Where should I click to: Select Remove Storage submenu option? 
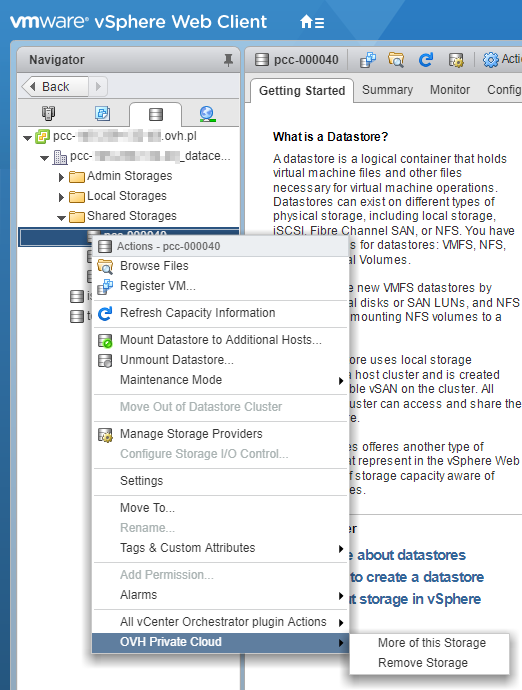coord(429,663)
